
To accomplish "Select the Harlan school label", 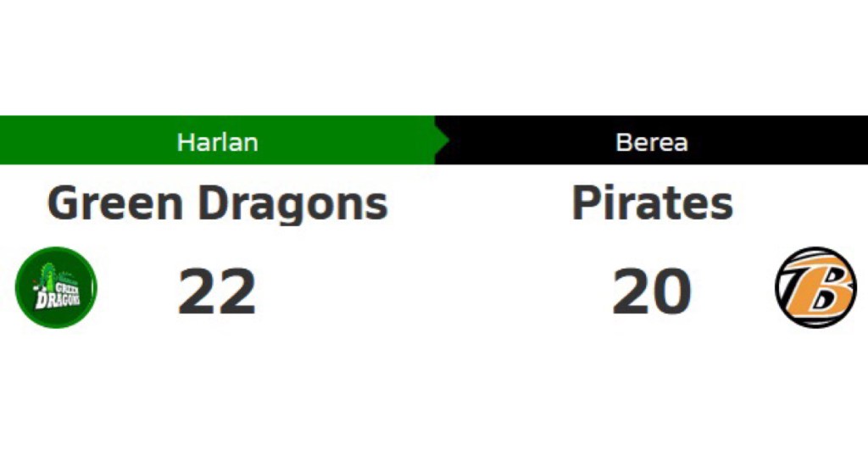I will point(218,142).
